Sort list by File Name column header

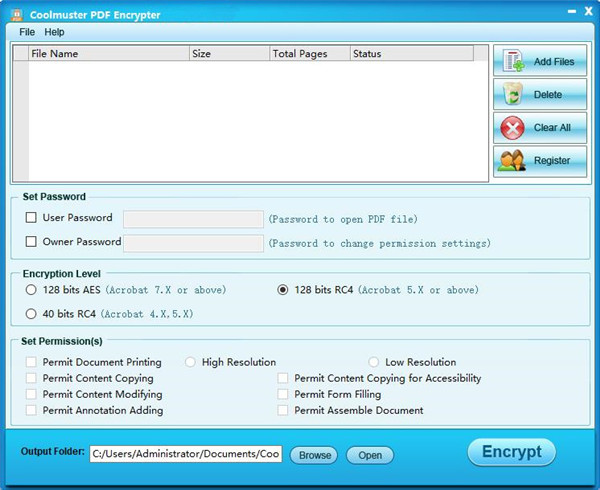coord(108,54)
